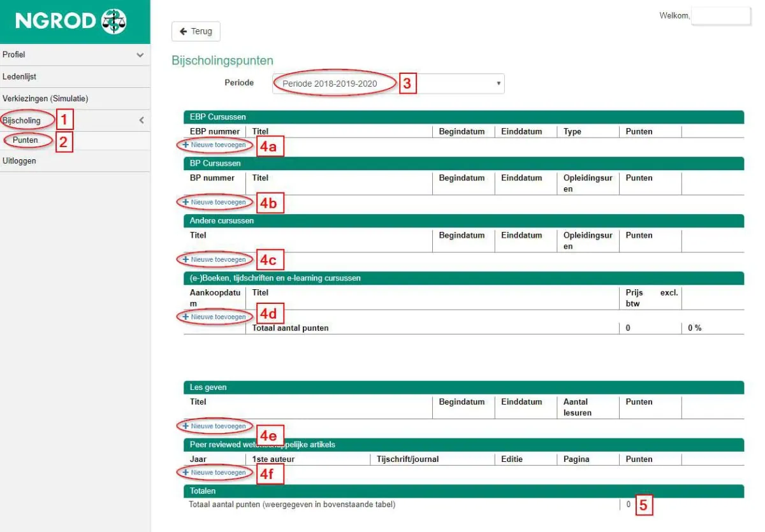Open the Periode 2018-2019-2020 dropdown

click(x=388, y=83)
